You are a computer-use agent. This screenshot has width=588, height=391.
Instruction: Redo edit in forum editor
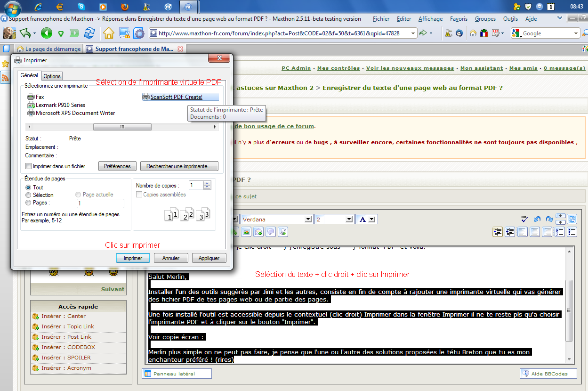[x=549, y=219]
